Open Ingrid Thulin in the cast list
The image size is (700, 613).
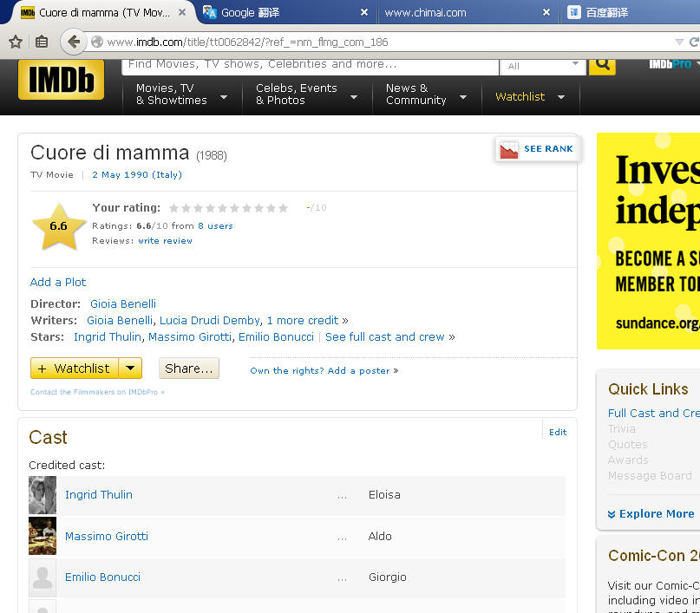(99, 495)
